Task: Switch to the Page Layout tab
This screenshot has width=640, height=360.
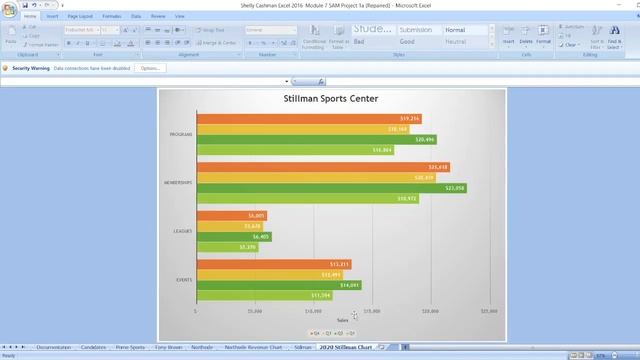Action: pos(80,16)
